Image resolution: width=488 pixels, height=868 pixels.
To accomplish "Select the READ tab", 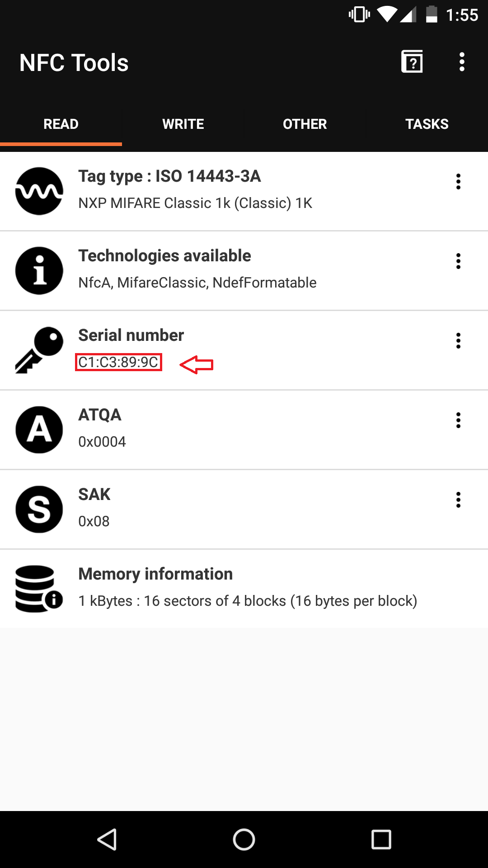I will 61,124.
